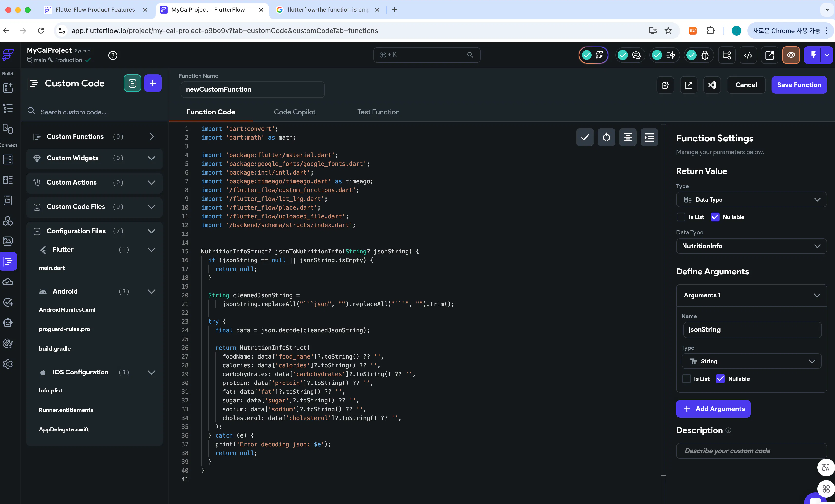
Task: Open the return Type dropdown showing Data Type
Action: 751,199
